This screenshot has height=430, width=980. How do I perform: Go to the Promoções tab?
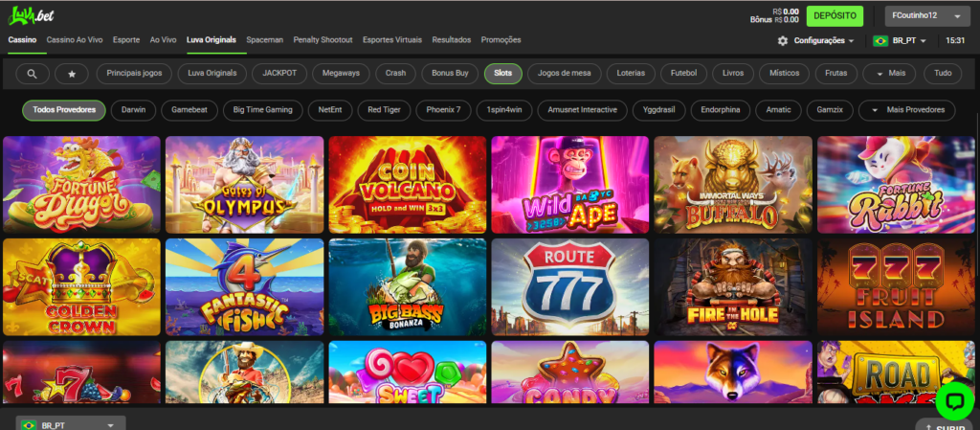(x=501, y=40)
